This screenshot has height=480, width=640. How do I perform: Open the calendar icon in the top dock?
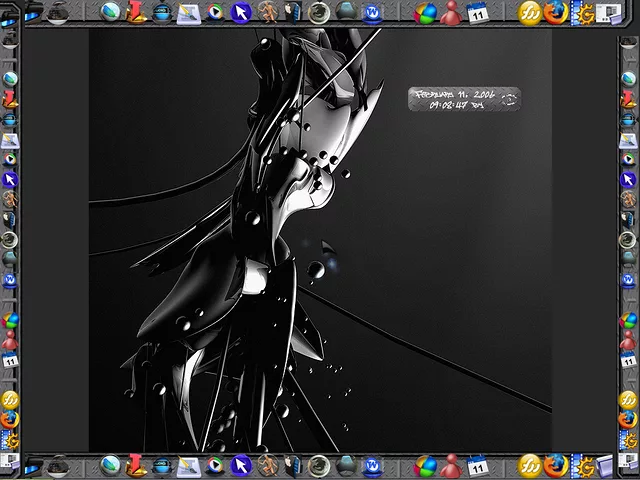pos(477,13)
